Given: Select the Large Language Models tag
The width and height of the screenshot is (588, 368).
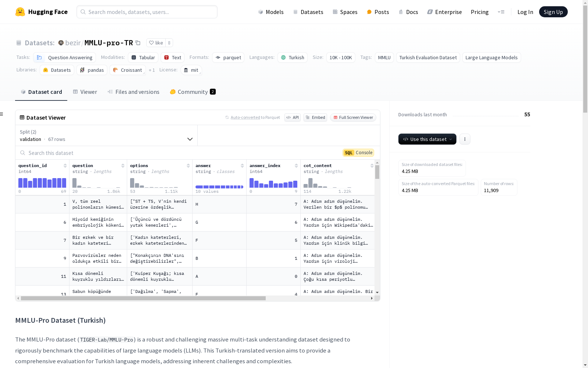Looking at the screenshot, I should coord(491,57).
